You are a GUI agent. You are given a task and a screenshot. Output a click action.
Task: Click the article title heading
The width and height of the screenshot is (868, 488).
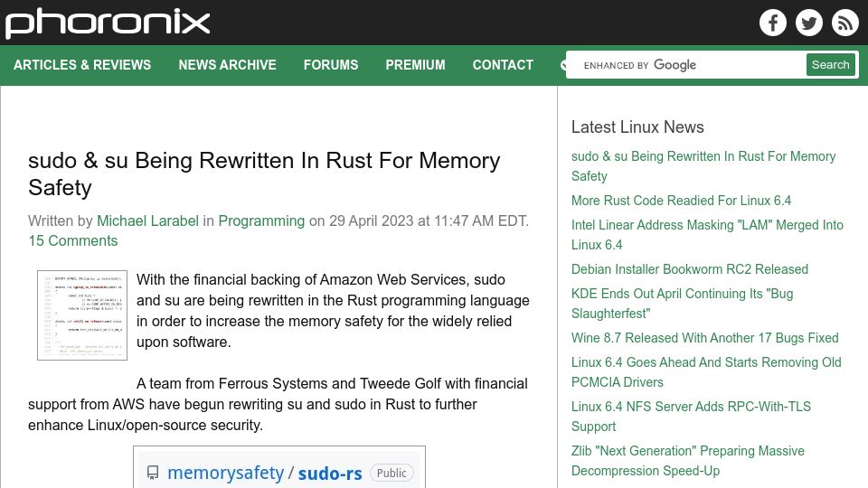264,174
